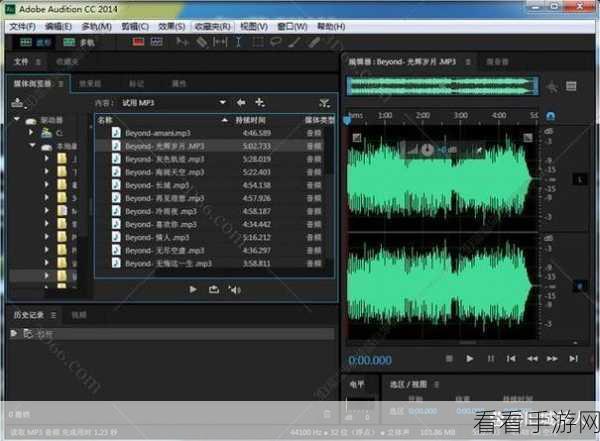The image size is (600, 441).
Task: Open the 编辑(E) menu
Action: [x=58, y=26]
